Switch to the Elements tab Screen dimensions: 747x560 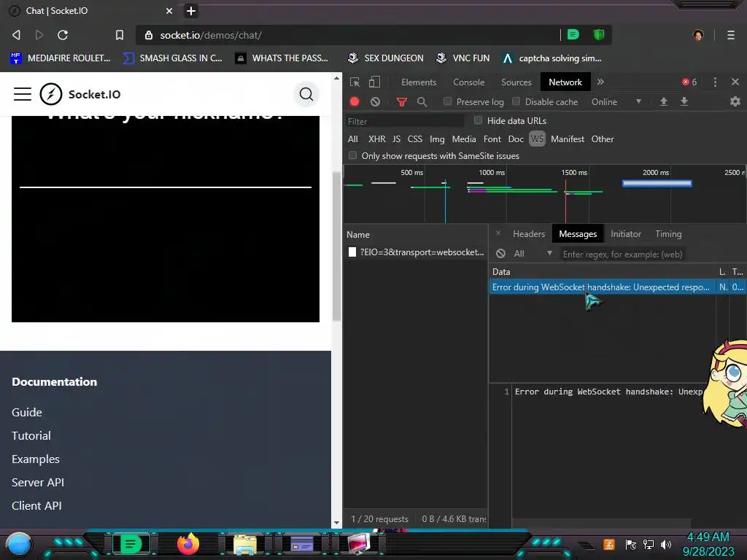tap(419, 82)
